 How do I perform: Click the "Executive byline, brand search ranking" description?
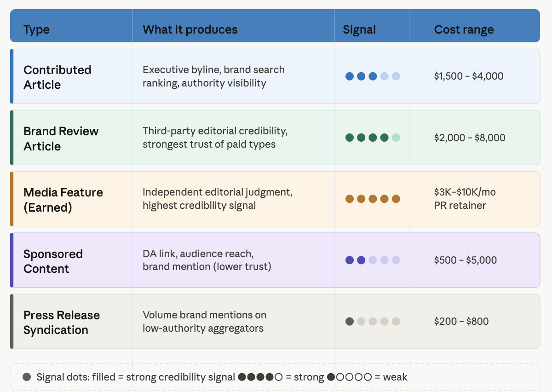213,76
